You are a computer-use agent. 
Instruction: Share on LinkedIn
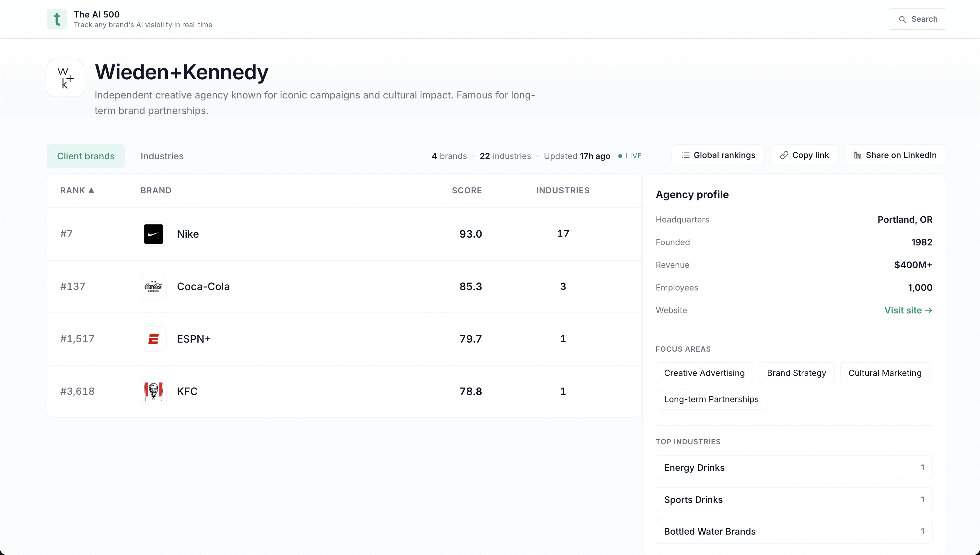coord(894,155)
